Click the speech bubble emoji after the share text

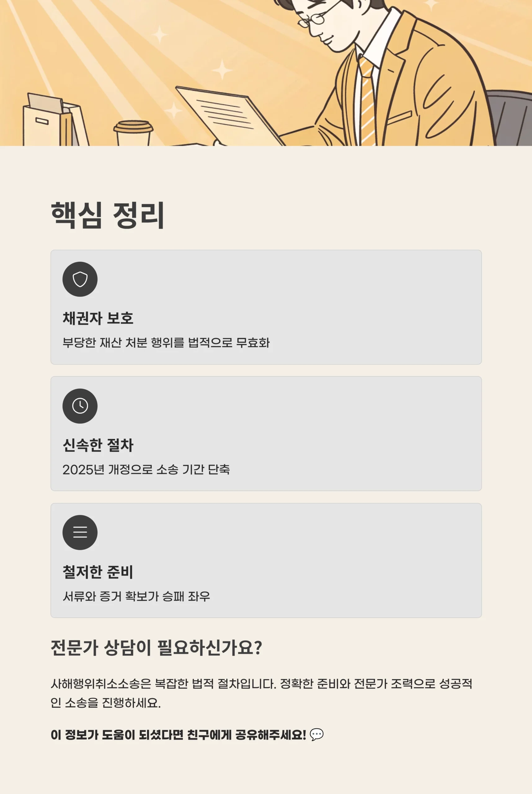click(x=317, y=734)
